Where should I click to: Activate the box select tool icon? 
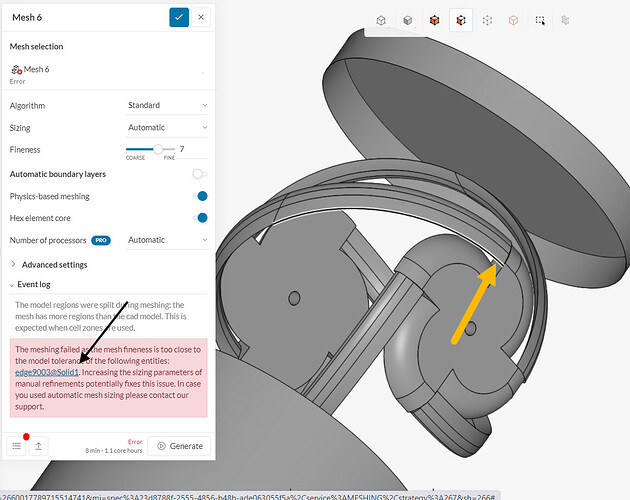point(540,20)
